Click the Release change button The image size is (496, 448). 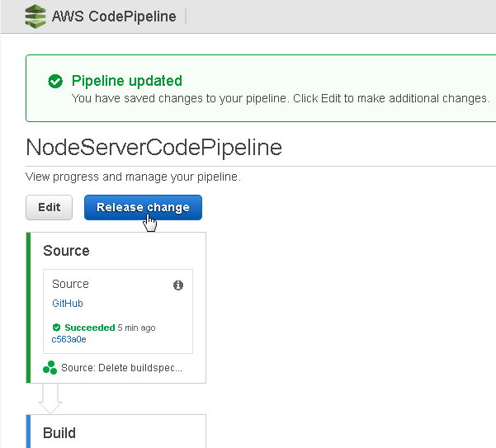143,207
